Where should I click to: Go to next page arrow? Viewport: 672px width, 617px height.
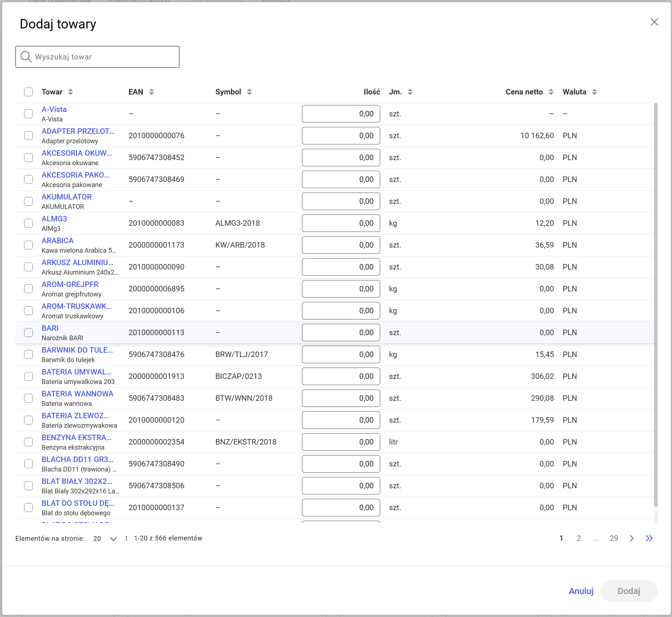(x=632, y=538)
